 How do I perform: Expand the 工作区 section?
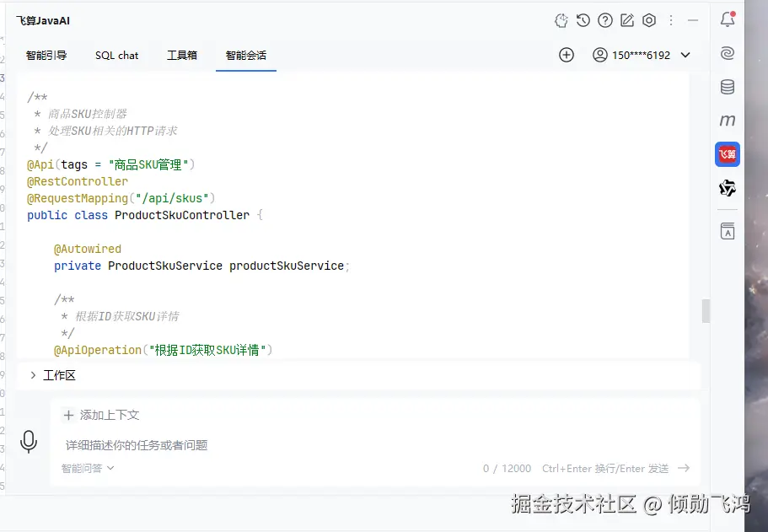[x=53, y=375]
